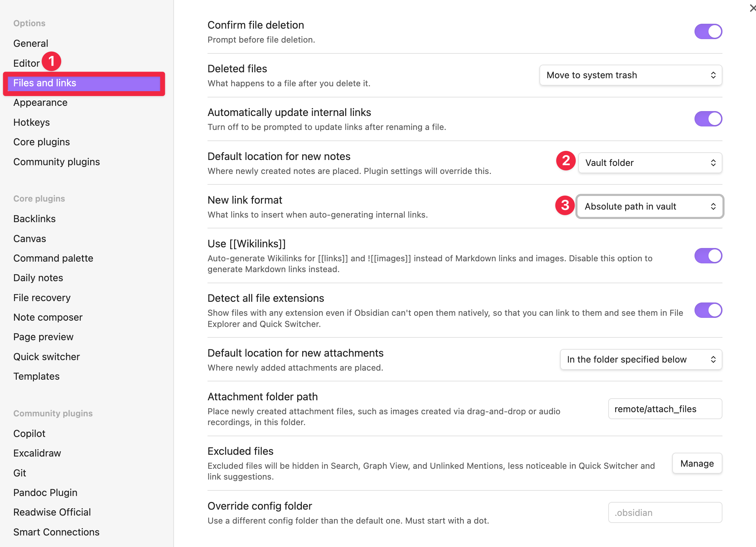
Task: Select Excalidraw plugin settings
Action: [37, 453]
